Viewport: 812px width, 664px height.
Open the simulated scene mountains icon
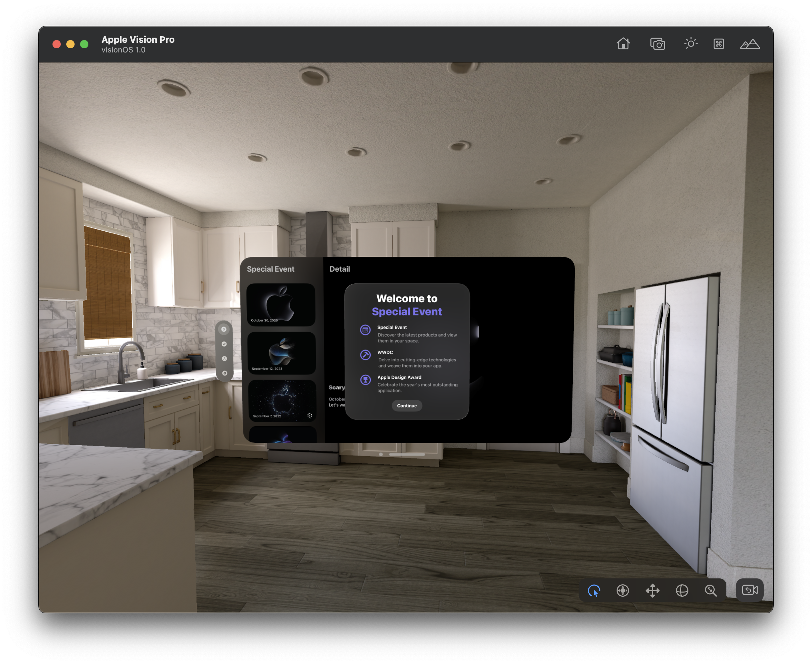pos(750,45)
